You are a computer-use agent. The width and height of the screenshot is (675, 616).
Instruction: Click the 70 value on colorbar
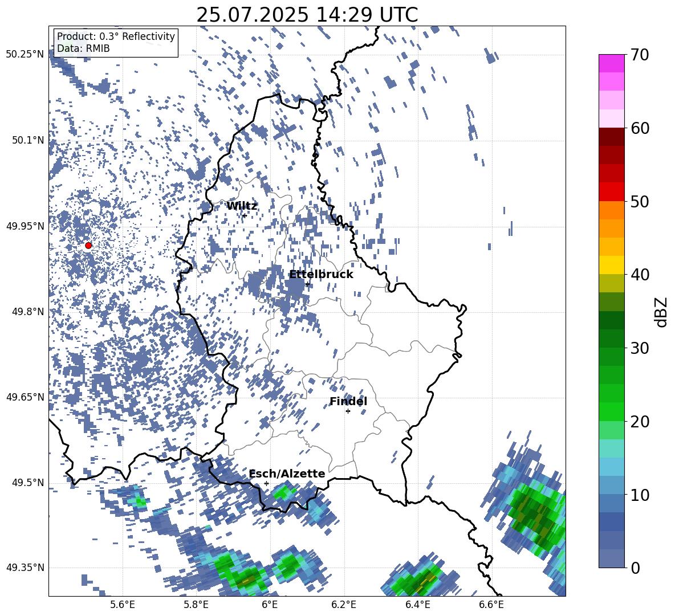(640, 55)
